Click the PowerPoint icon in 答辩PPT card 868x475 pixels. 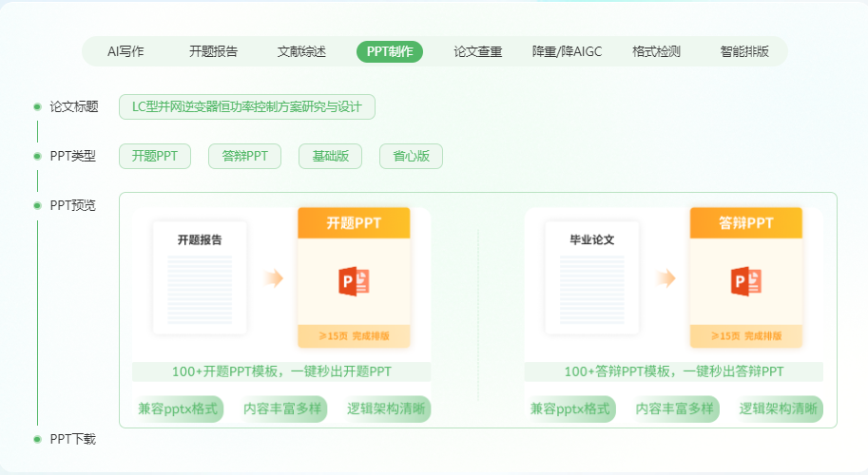click(x=745, y=281)
